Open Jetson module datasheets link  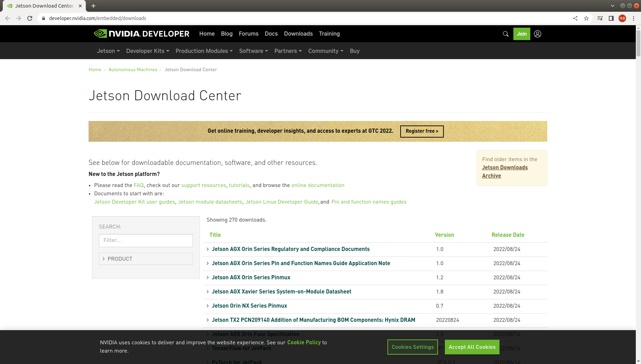tap(210, 202)
